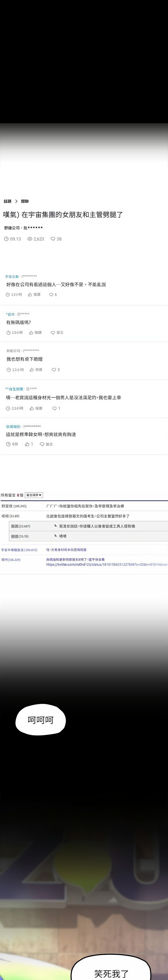The height and width of the screenshot is (980, 168).
Task: Click the clock icon beside 09.13
Action: coord(6,239)
